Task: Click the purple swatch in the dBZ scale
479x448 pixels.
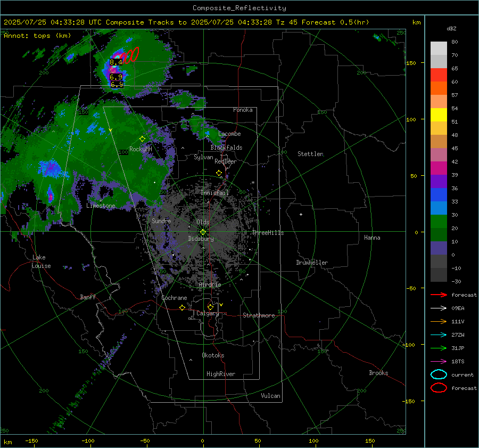Action: [439, 181]
